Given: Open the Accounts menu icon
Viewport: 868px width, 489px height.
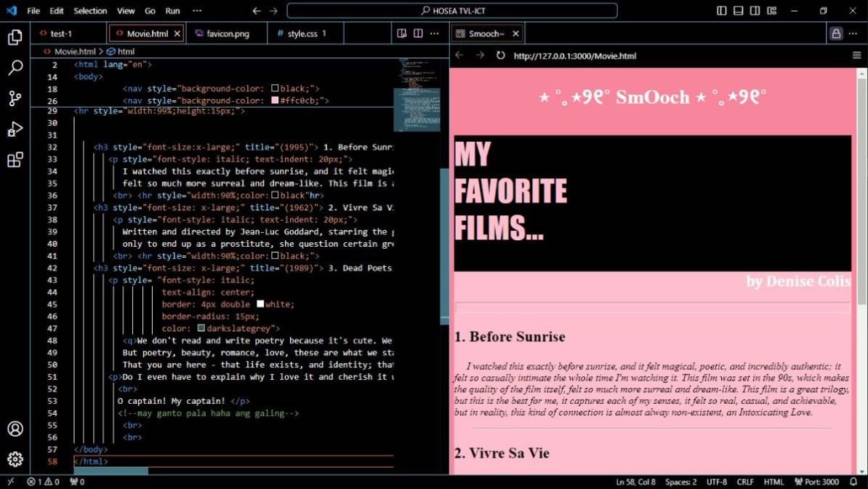Looking at the screenshot, I should (x=15, y=429).
